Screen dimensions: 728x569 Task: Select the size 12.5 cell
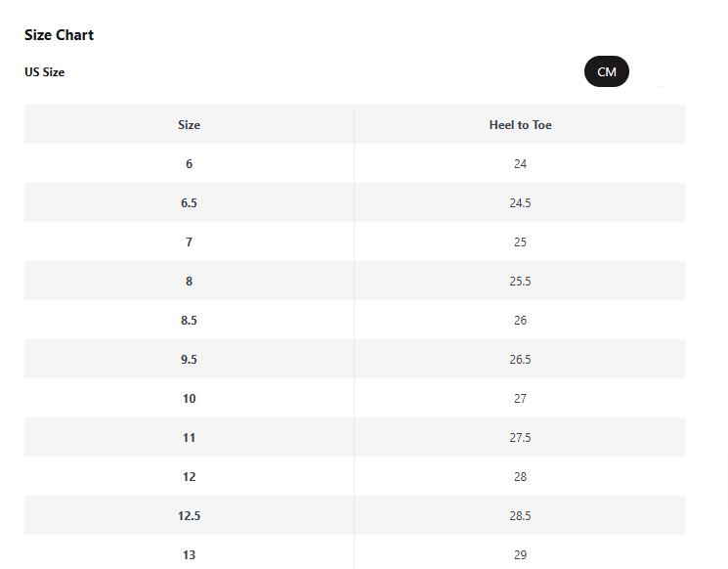tap(190, 516)
